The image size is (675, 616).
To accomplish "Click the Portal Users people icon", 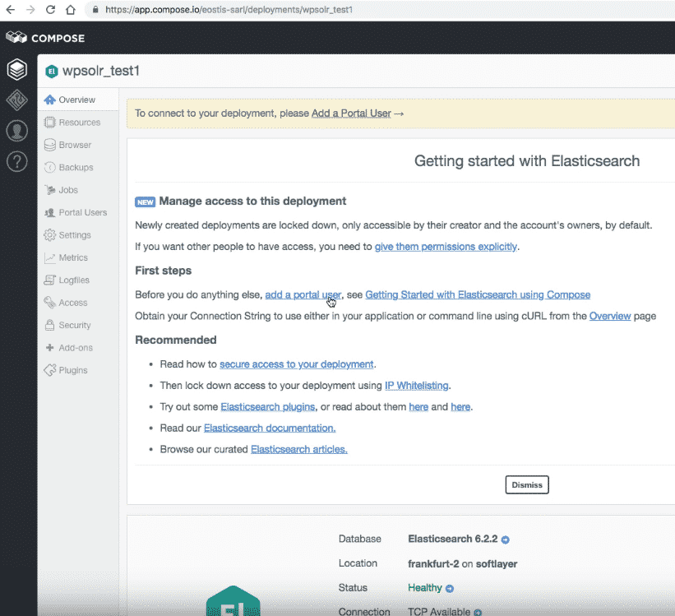I will click(x=50, y=212).
